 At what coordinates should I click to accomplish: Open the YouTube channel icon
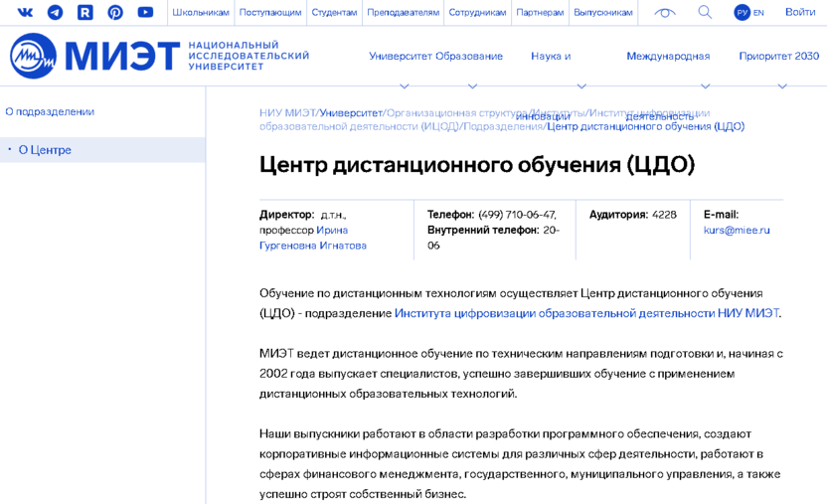[x=145, y=12]
